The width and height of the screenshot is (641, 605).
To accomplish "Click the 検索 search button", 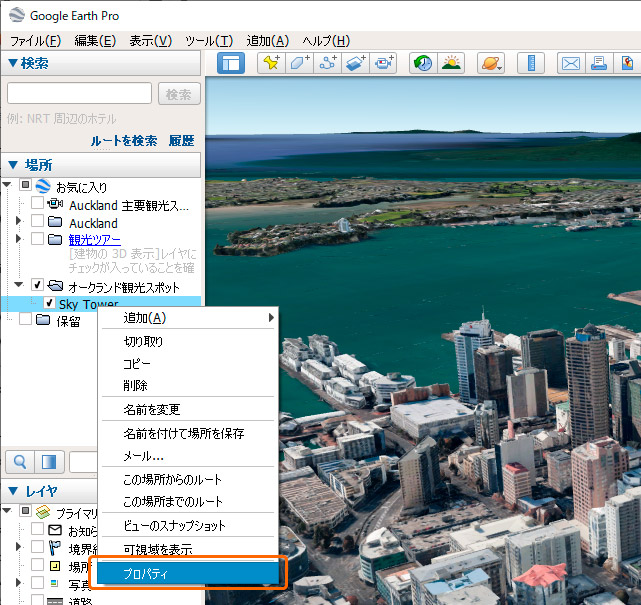I will [179, 94].
